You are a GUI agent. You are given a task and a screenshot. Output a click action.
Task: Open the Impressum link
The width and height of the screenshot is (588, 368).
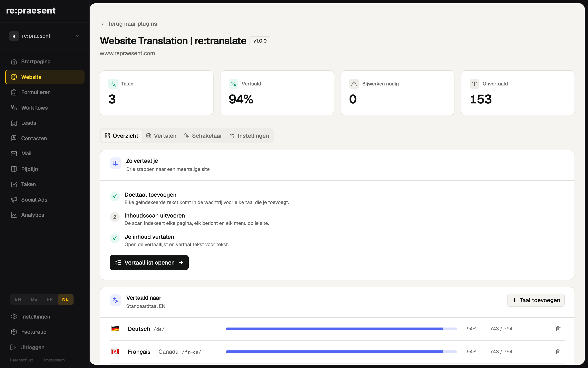[55, 360]
